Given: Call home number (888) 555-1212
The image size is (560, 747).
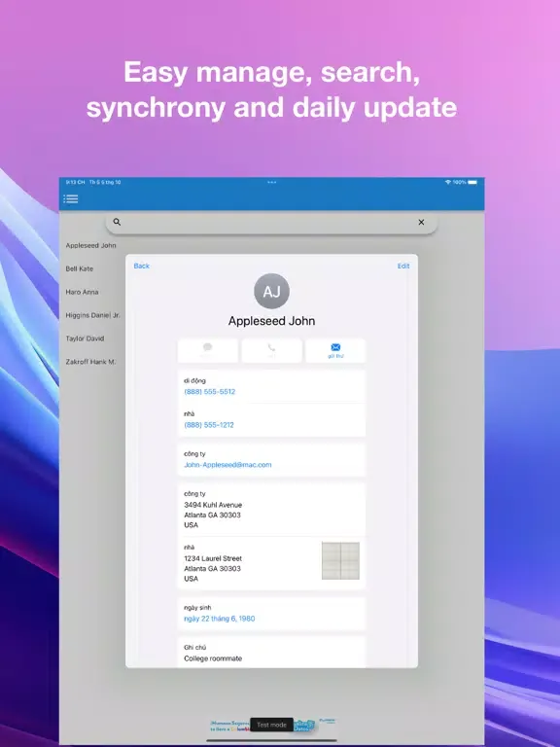Looking at the screenshot, I should (x=209, y=425).
